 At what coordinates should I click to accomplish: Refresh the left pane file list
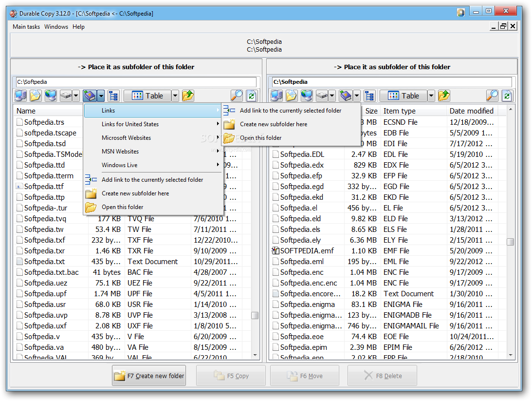point(252,96)
